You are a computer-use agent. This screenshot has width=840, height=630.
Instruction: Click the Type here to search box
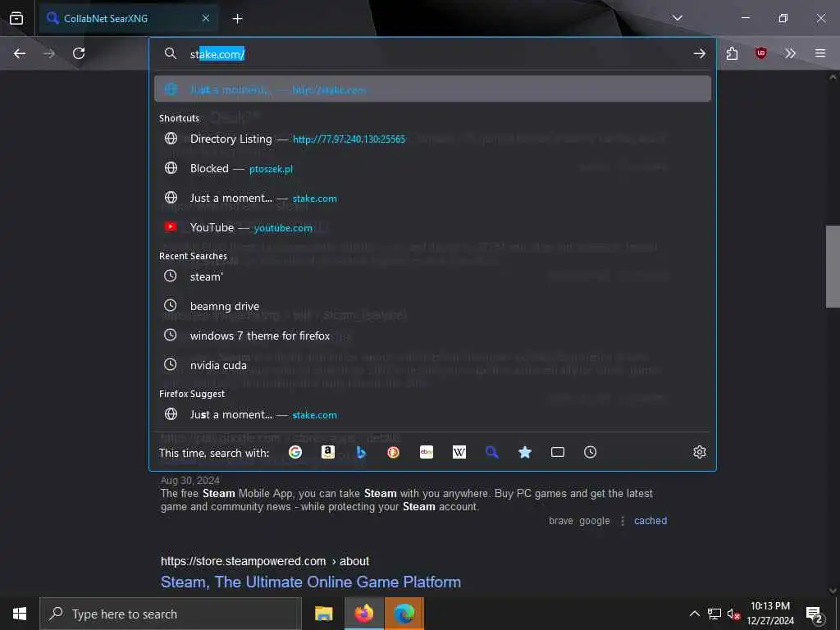(x=171, y=614)
